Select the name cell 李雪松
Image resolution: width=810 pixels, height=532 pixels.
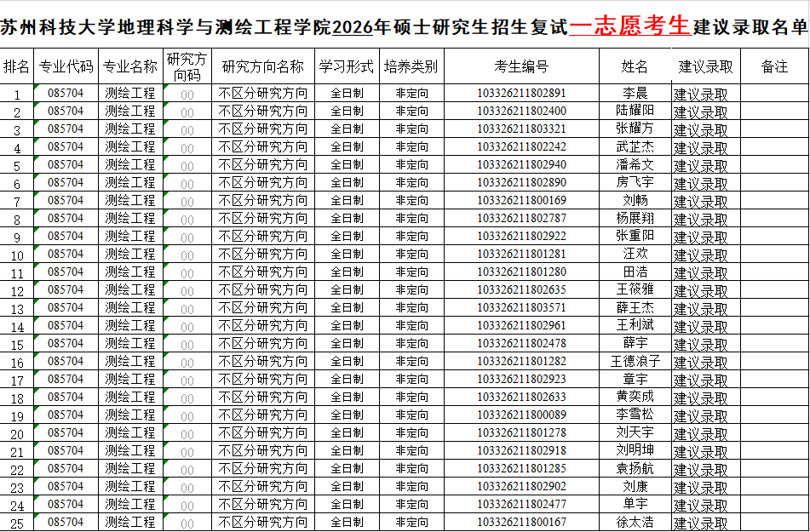click(635, 415)
